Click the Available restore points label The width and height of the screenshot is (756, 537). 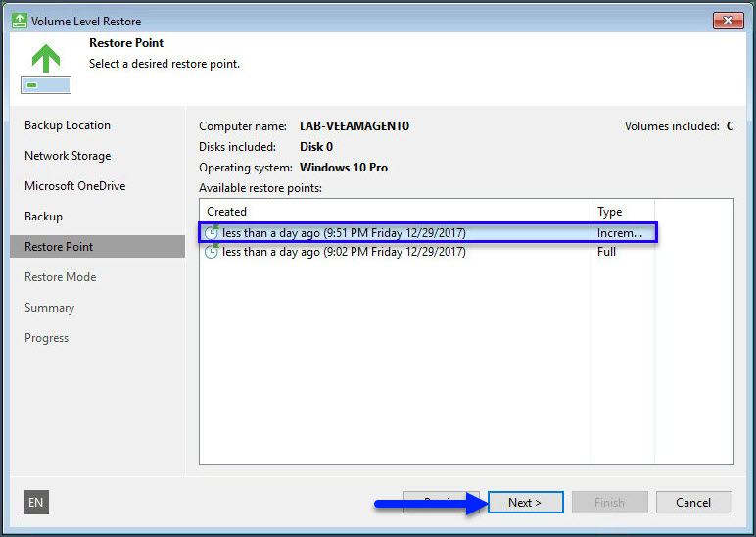tap(260, 188)
